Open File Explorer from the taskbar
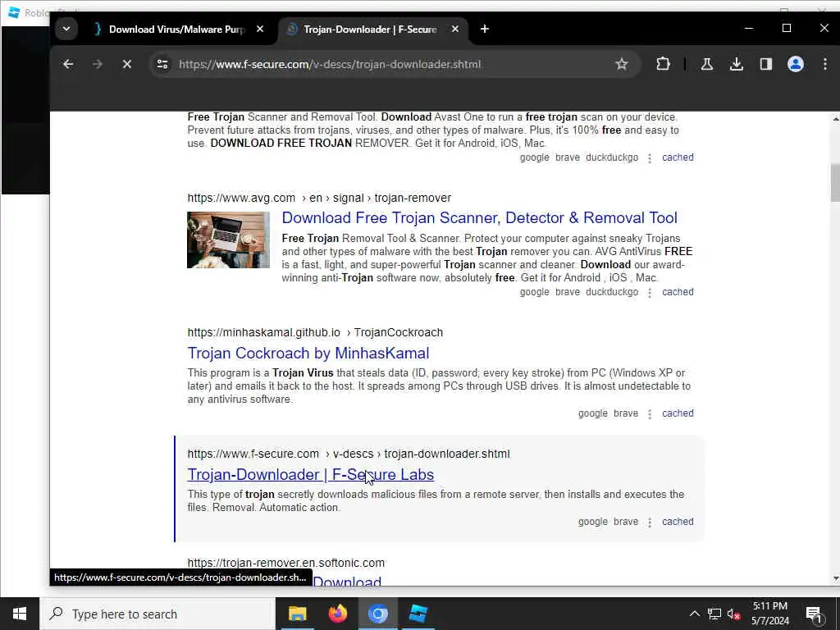 (x=297, y=614)
